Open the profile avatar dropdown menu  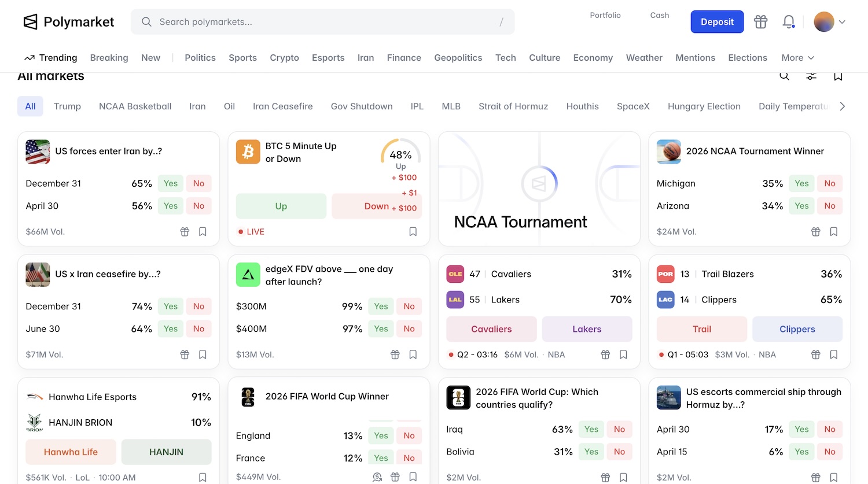[830, 22]
